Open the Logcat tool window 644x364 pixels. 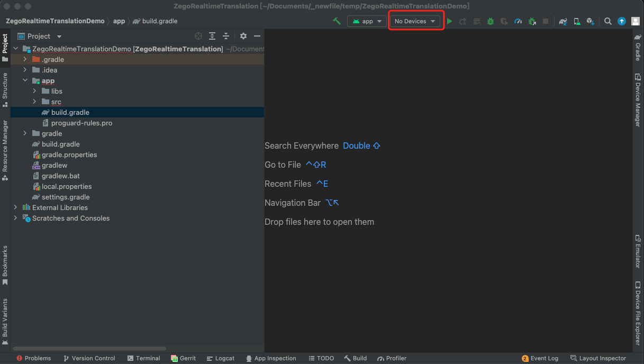click(x=220, y=358)
